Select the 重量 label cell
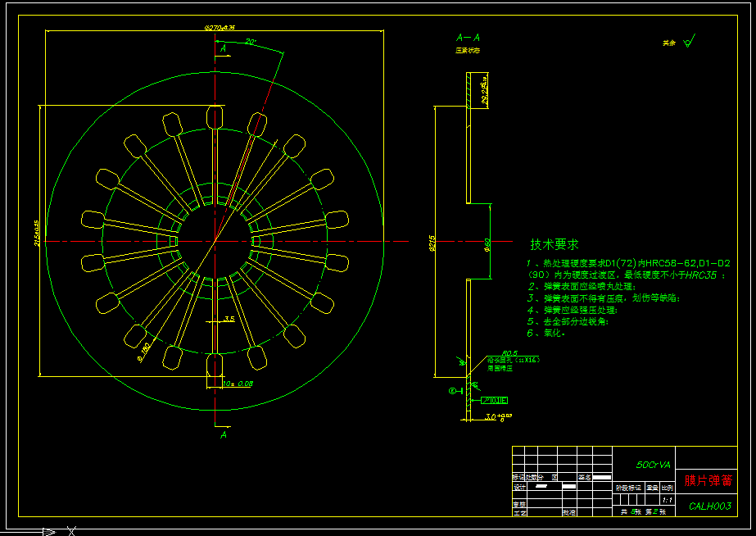Image resolution: width=756 pixels, height=536 pixels. (652, 488)
